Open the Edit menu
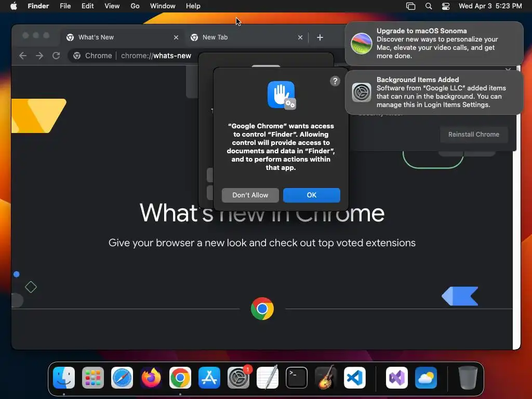 [x=87, y=6]
